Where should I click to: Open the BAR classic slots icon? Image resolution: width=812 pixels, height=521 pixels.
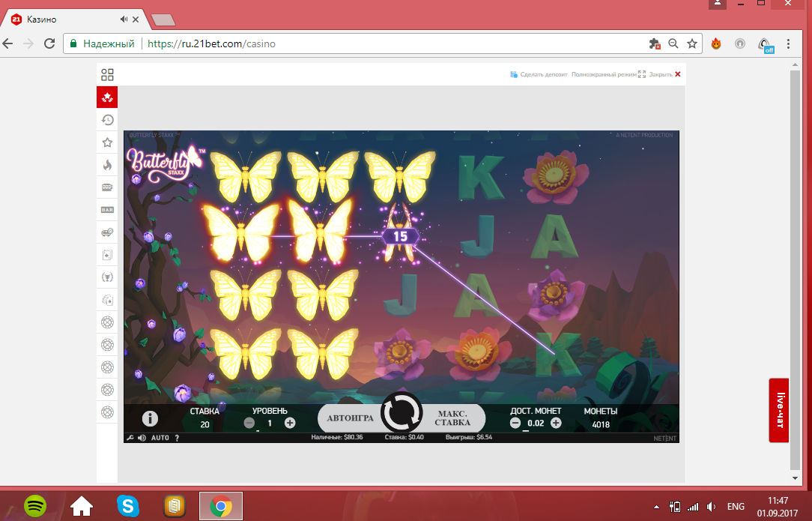click(x=107, y=210)
